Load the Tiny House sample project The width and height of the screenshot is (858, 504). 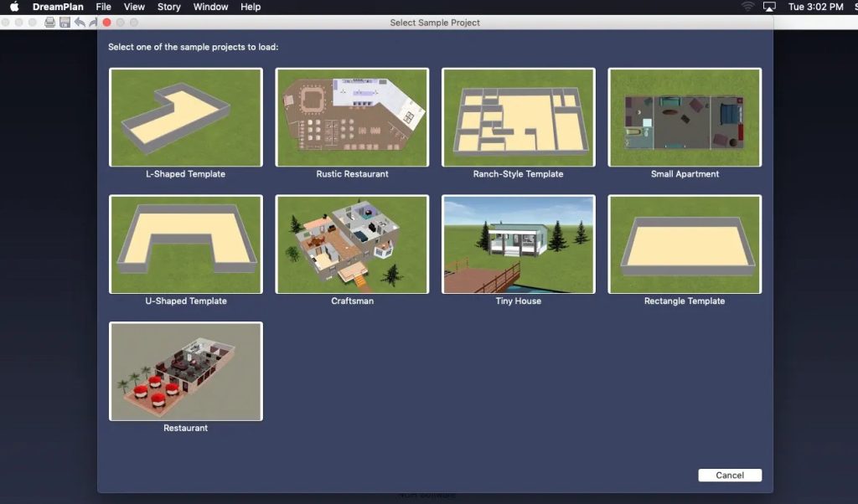(x=518, y=244)
